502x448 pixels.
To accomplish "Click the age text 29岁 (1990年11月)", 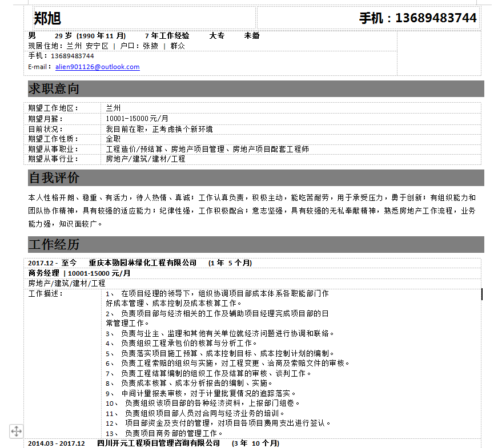I will click(x=90, y=36).
